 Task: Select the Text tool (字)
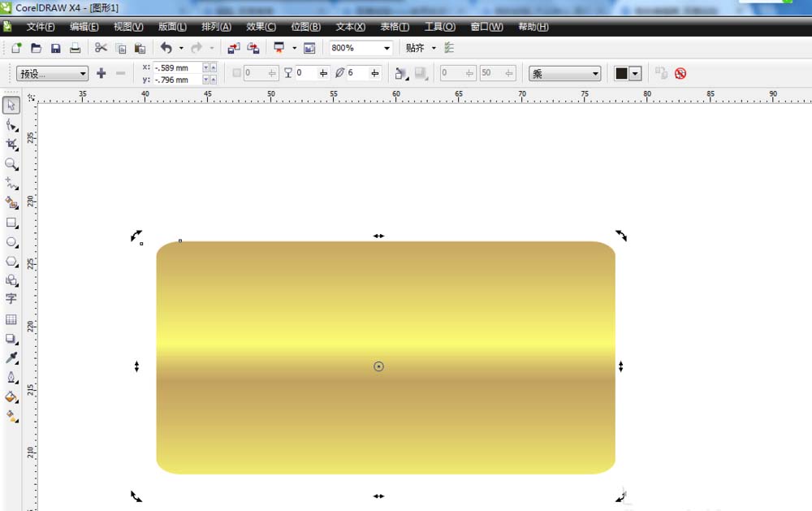click(11, 299)
